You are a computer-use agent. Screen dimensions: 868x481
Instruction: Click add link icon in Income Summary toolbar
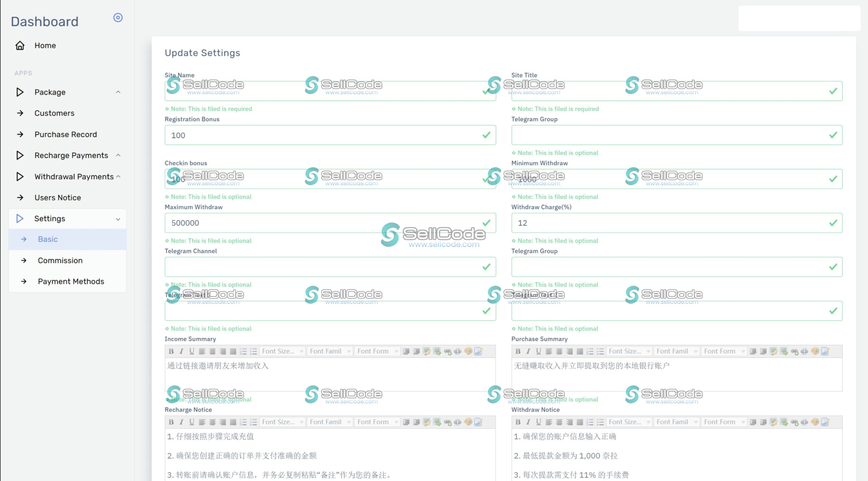[448, 351]
